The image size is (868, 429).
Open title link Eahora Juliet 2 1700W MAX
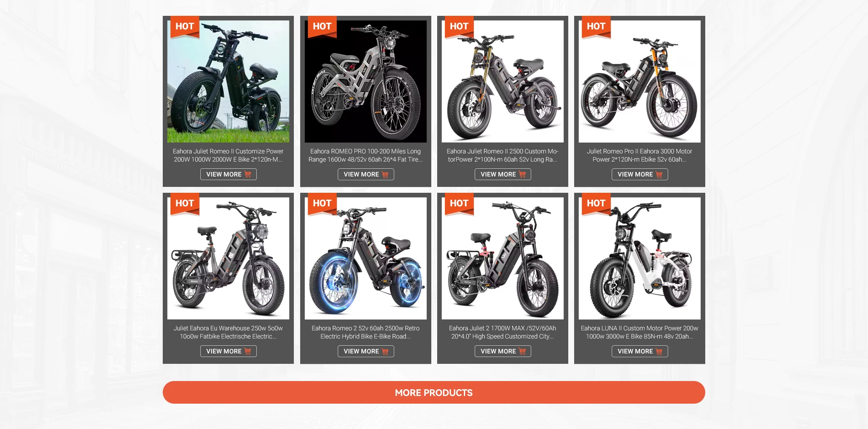coord(503,332)
